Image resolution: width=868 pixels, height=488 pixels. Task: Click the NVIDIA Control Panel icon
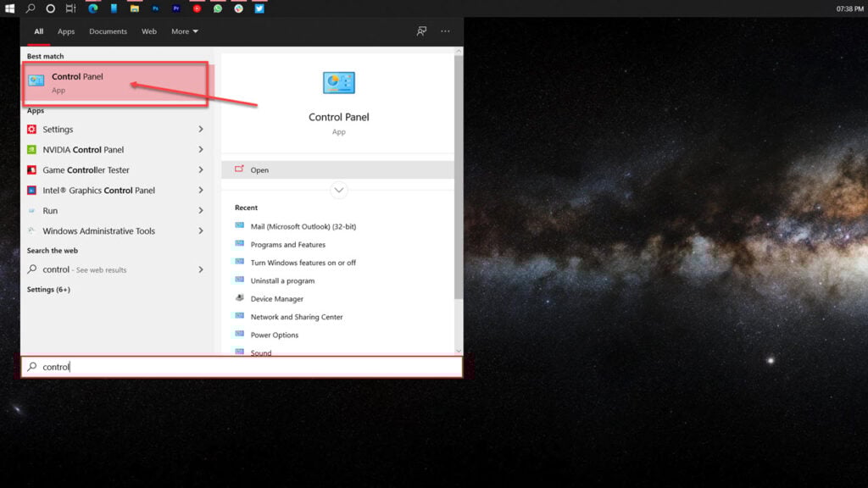pos(32,150)
